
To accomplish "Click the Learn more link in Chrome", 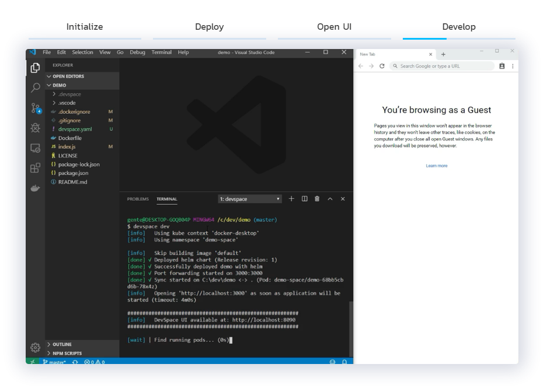I will (x=437, y=166).
